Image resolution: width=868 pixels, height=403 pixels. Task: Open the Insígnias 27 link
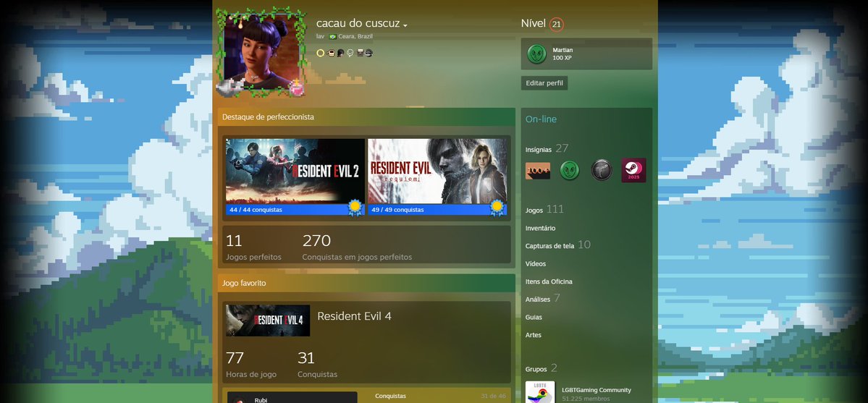(x=547, y=148)
